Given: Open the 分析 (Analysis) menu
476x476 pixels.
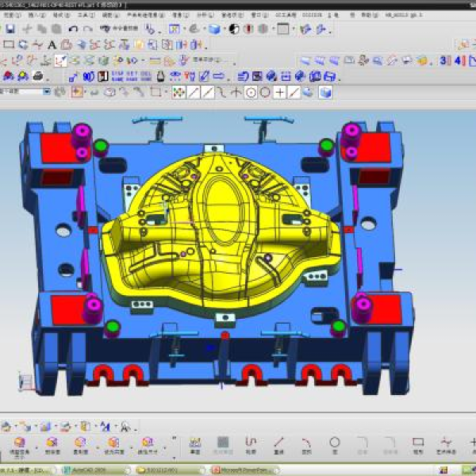Looking at the screenshot, I should (202, 15).
